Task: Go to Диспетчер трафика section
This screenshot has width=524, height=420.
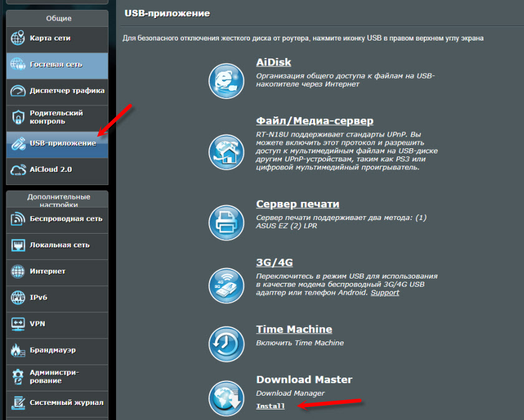Action: tap(57, 91)
